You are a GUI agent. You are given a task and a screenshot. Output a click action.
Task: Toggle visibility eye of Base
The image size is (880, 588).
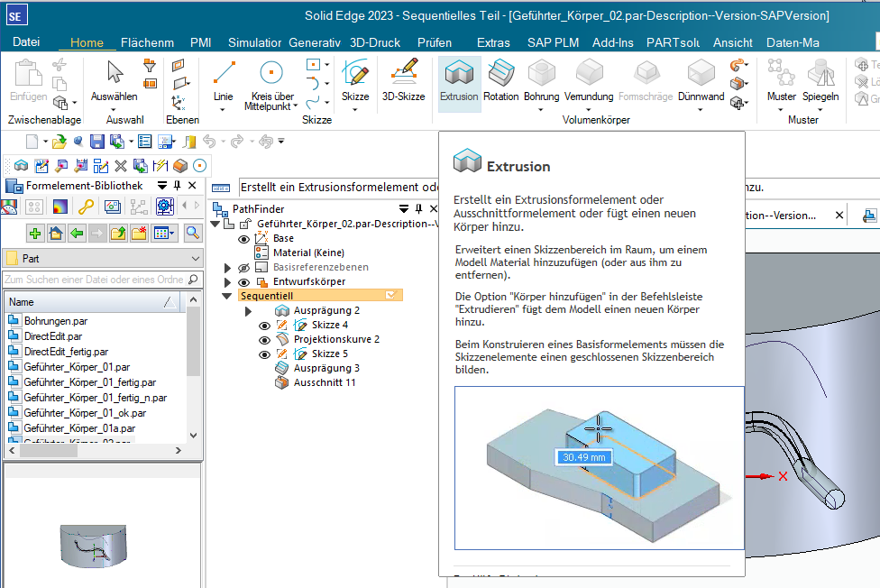pos(243,239)
